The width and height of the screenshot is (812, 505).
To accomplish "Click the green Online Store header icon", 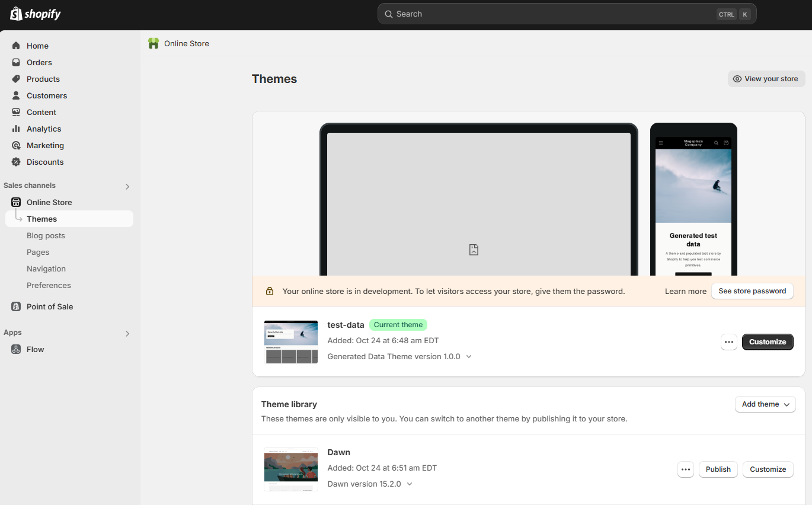I will pos(154,43).
